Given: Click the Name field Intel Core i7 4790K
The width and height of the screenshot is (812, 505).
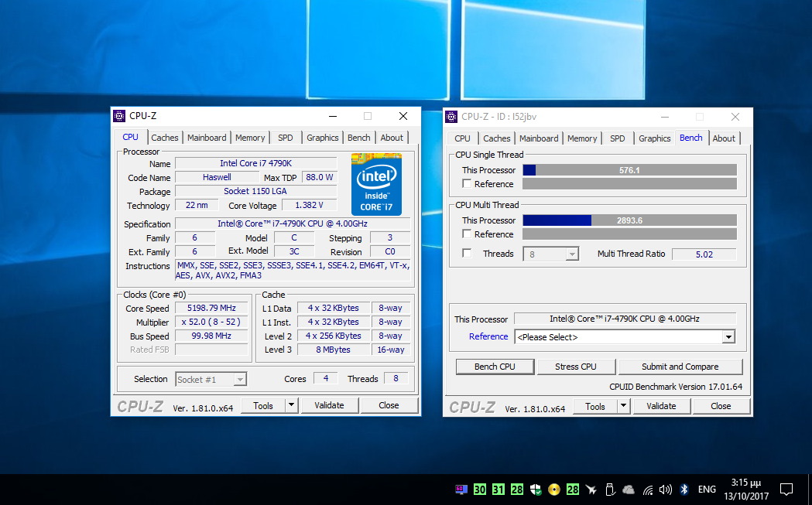Looking at the screenshot, I should 255,163.
